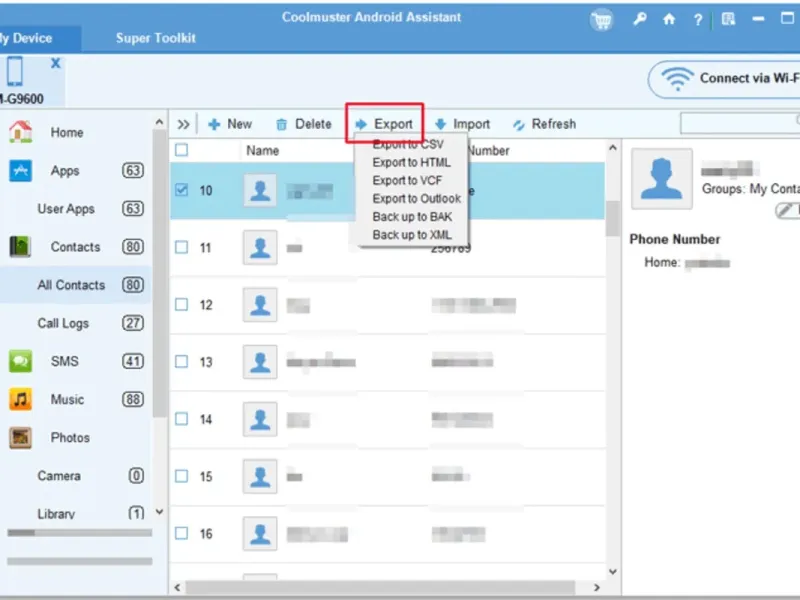Select All Contacts in sidebar

(x=77, y=285)
